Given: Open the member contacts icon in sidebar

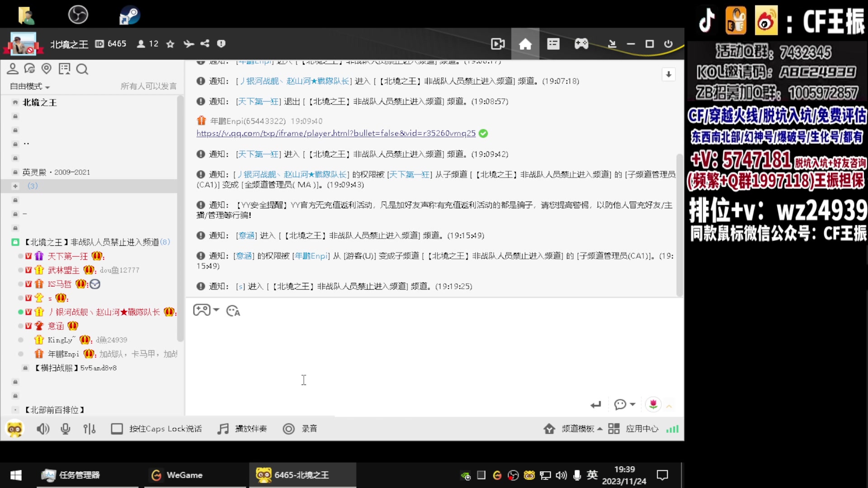Looking at the screenshot, I should [12, 69].
